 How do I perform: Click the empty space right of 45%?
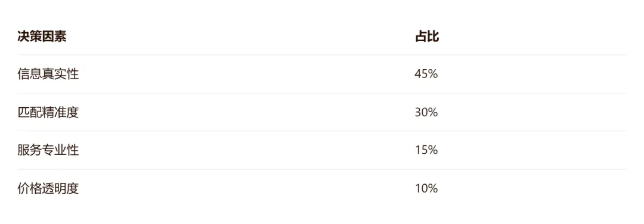pyautogui.click(x=532, y=74)
